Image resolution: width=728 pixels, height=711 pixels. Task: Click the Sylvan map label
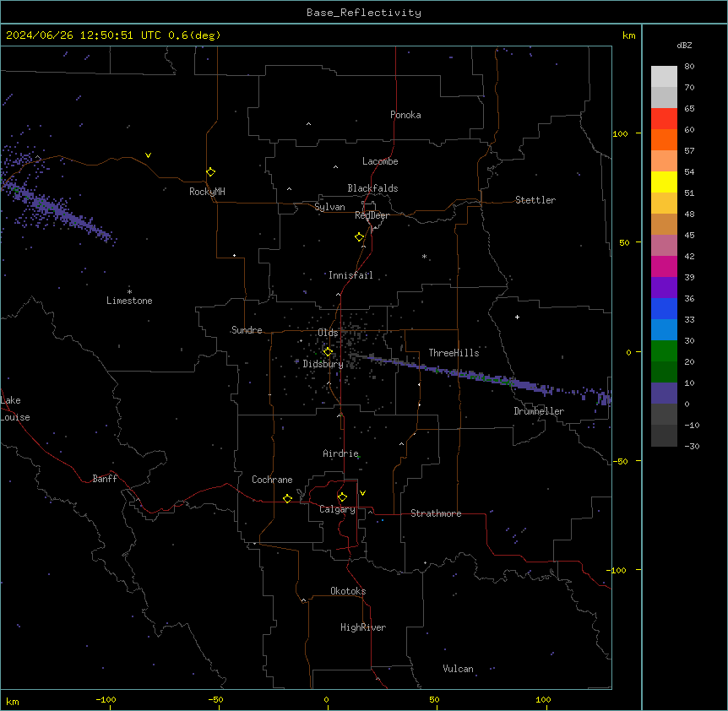coord(329,207)
